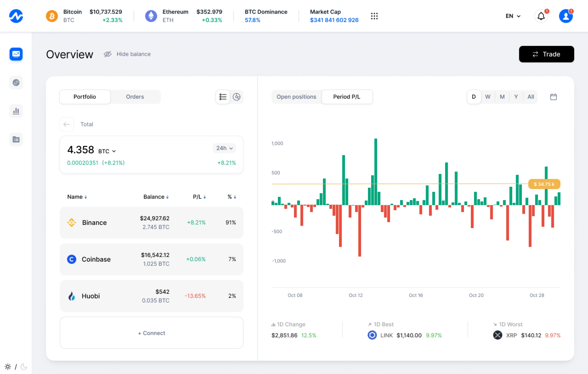Switch portfolio to pie chart view icon
The width and height of the screenshot is (588, 374).
[236, 97]
